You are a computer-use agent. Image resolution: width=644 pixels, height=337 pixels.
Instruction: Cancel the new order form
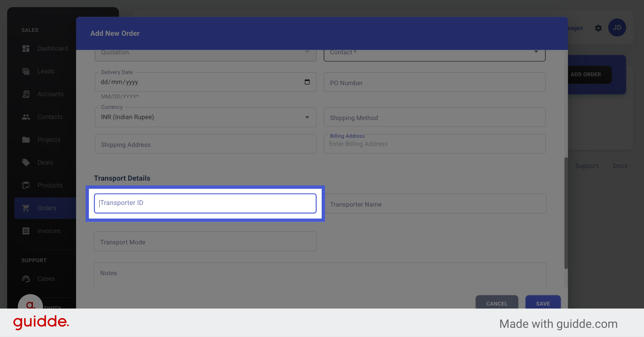[x=497, y=303]
